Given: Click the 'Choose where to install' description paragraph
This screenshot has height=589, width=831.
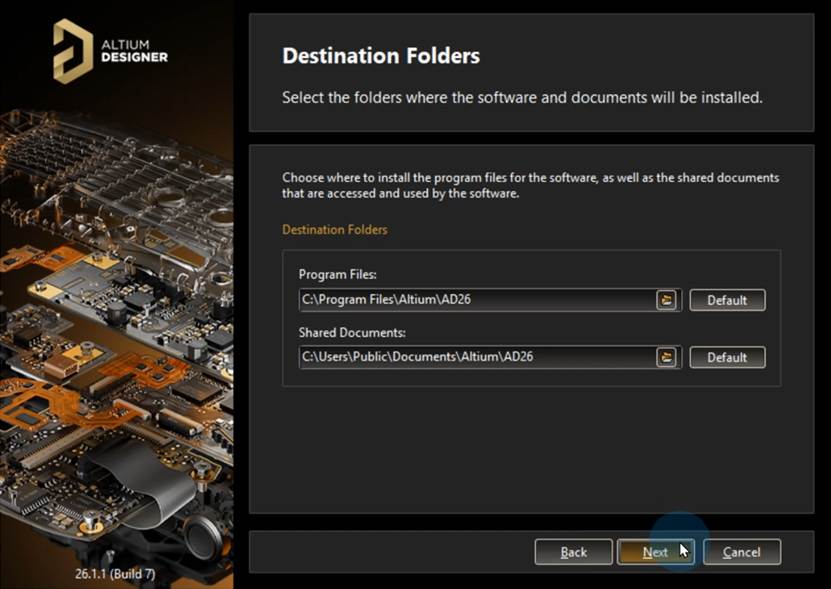Looking at the screenshot, I should [x=531, y=185].
